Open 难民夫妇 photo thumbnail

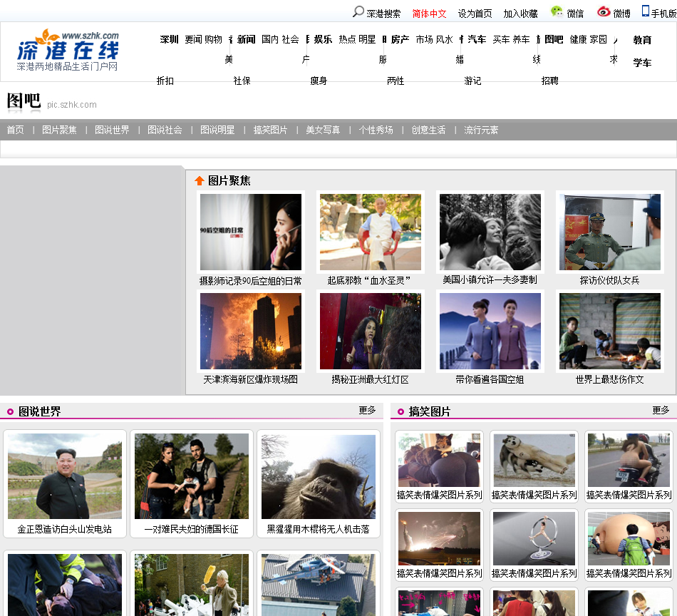pos(192,476)
